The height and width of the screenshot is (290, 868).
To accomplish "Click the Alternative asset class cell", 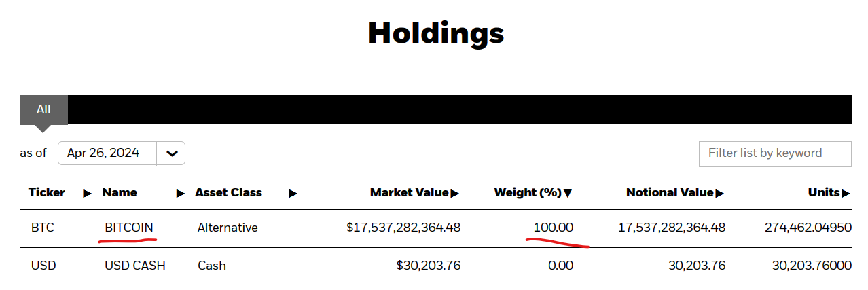I will coord(228,228).
